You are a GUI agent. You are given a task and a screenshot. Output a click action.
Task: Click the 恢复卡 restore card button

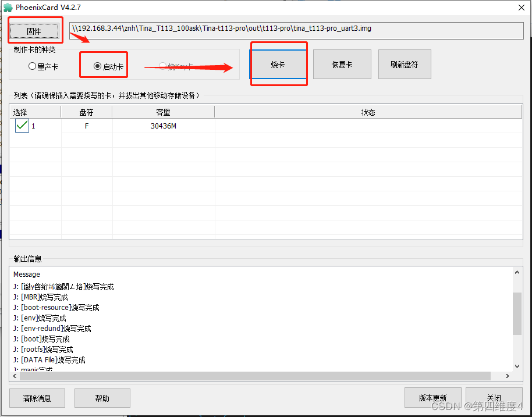[x=342, y=64]
